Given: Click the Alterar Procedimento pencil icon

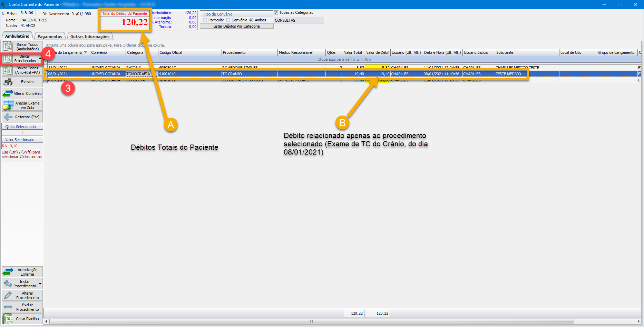Looking at the screenshot, I should [x=8, y=295].
